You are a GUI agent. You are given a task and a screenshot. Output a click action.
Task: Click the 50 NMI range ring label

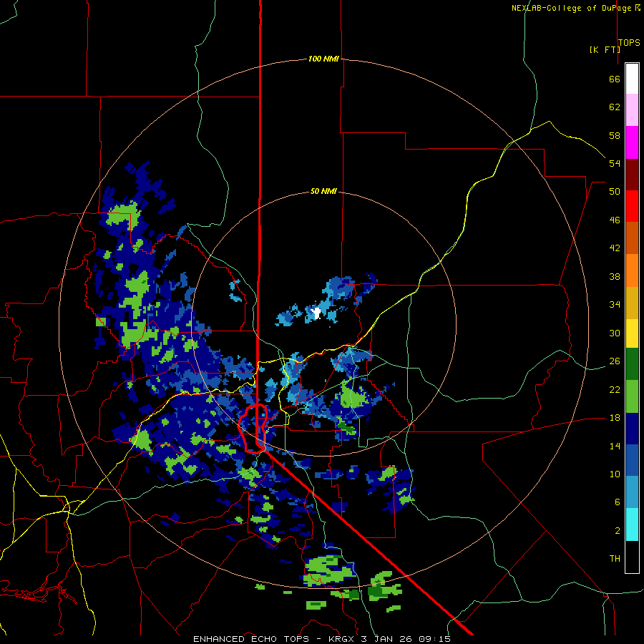point(323,191)
